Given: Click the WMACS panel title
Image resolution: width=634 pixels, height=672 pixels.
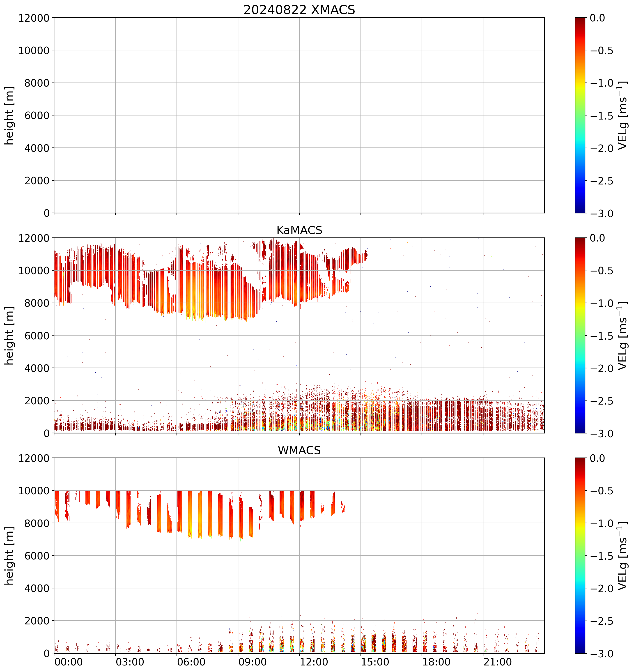Looking at the screenshot, I should 299,450.
